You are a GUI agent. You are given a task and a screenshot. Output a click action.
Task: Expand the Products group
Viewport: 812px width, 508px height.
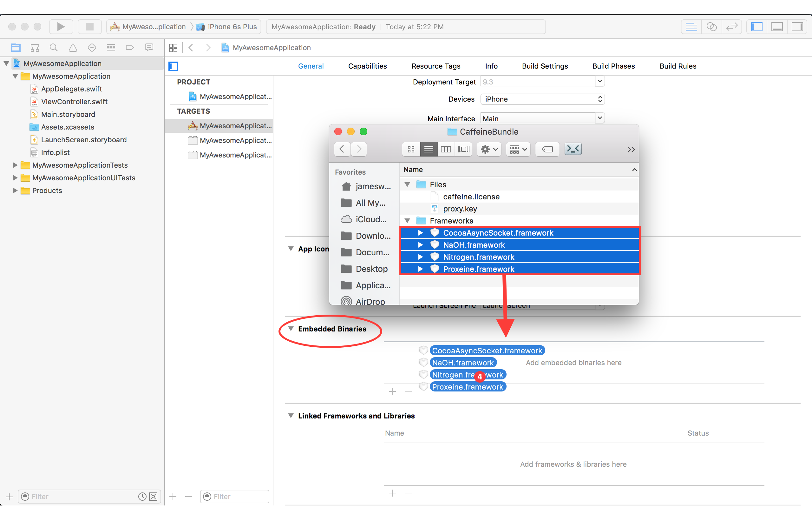pyautogui.click(x=15, y=190)
